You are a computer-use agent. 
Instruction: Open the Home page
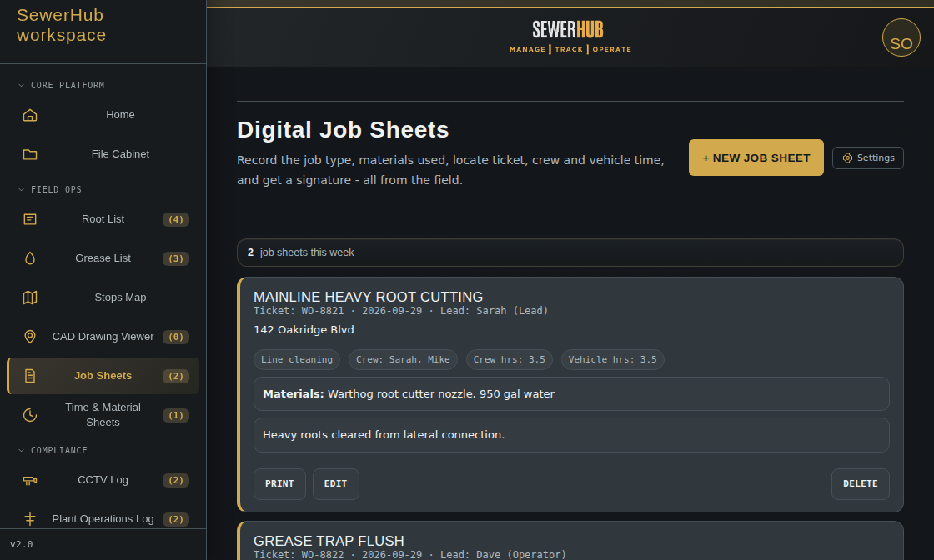[x=103, y=115]
